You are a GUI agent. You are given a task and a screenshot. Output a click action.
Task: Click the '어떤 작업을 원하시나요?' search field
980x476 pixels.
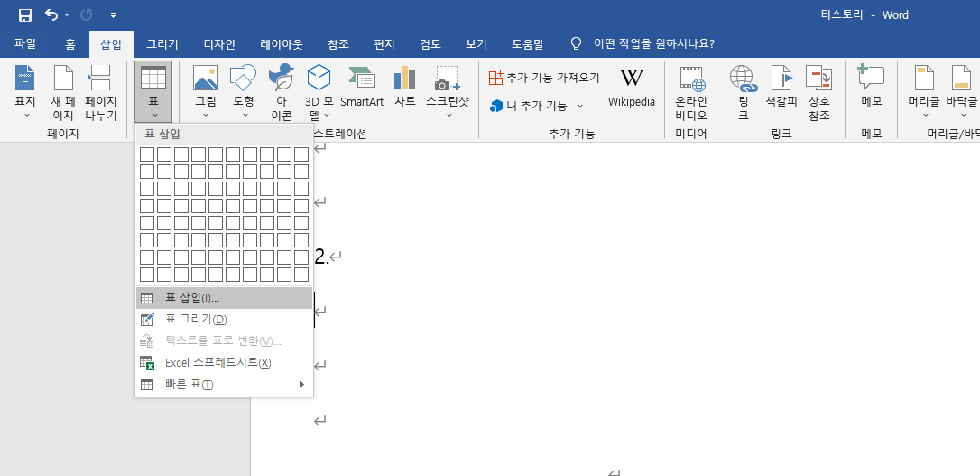[x=653, y=43]
